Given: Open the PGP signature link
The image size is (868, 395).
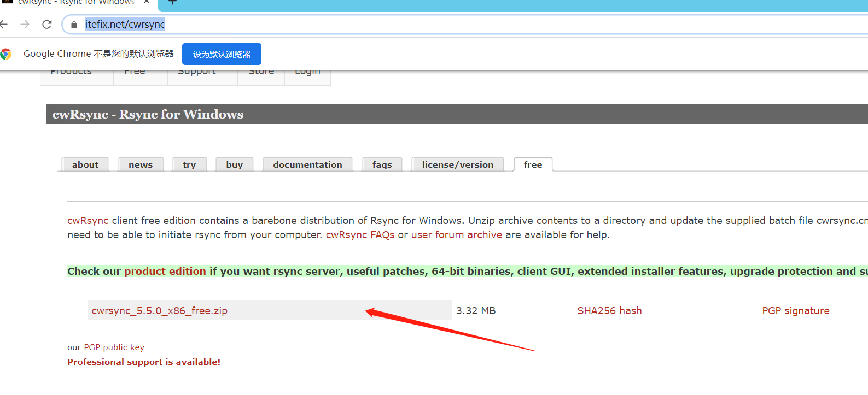Looking at the screenshot, I should tap(796, 311).
